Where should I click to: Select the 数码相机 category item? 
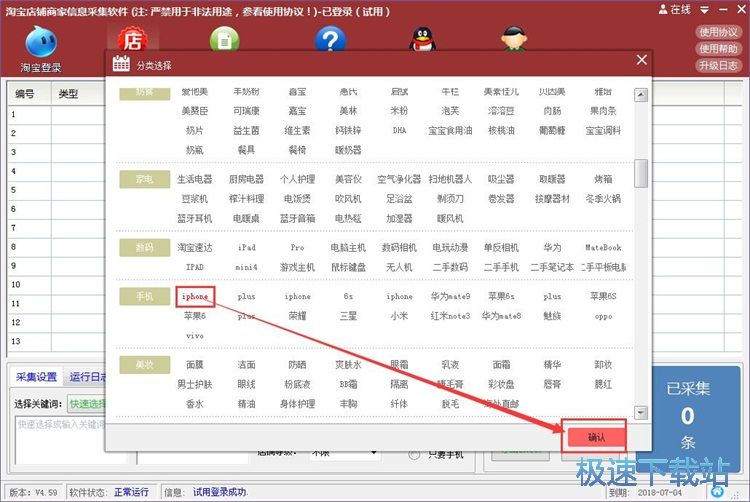click(x=399, y=248)
